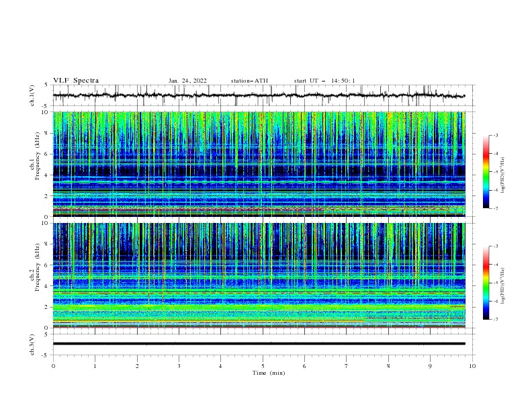Click the "Time (min)" x-axis label
Image resolution: width=532 pixels, height=411 pixels.
tap(269, 373)
